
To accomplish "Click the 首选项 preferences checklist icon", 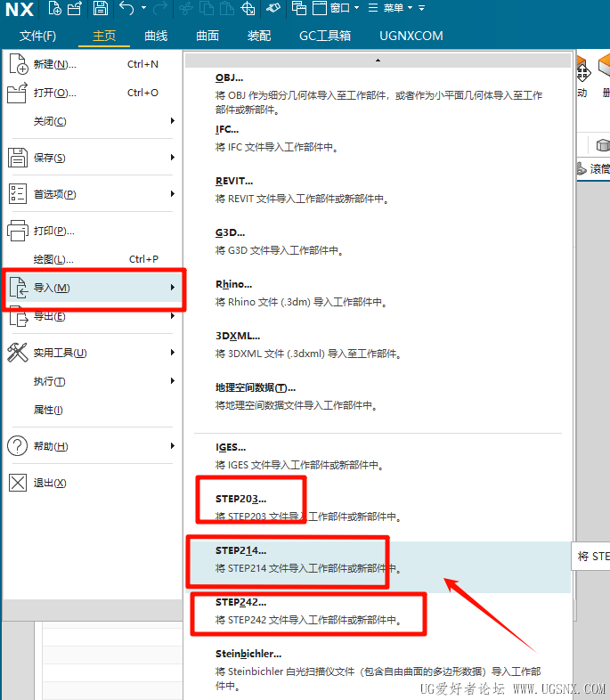I will pos(18,194).
